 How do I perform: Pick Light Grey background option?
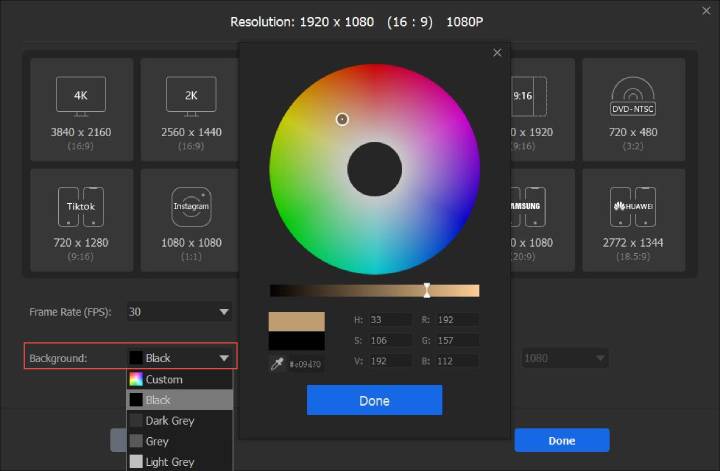tap(179, 462)
